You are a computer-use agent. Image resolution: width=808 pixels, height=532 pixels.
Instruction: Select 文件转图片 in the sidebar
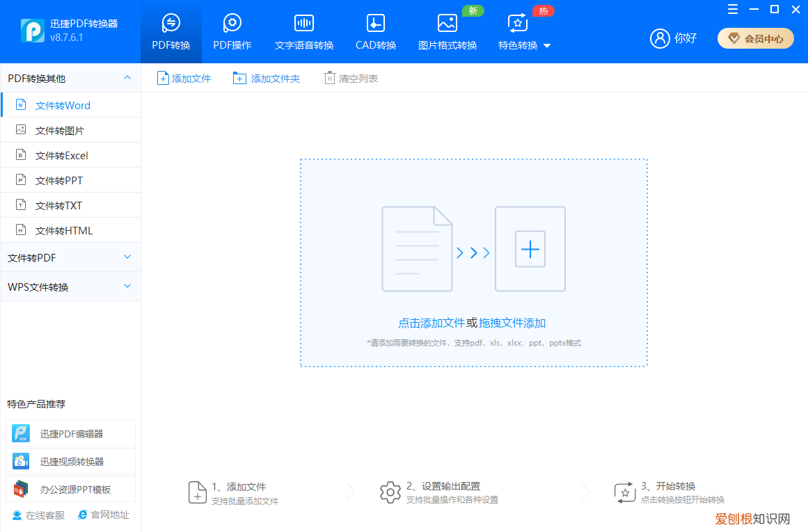pos(63,129)
